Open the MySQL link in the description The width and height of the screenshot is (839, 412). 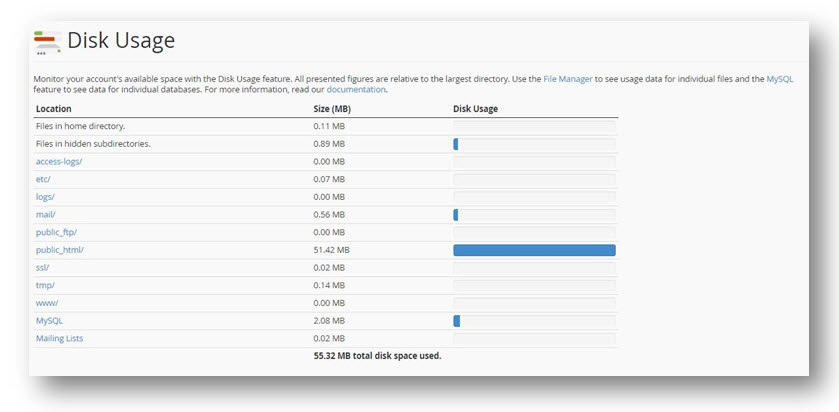point(780,79)
